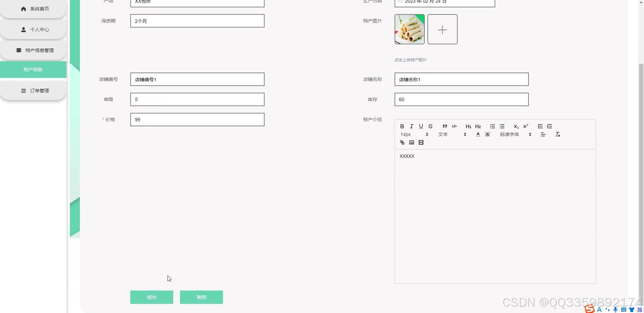Viewport: 644px width, 313px height.
Task: Clear text formatting in the editor
Action: pos(557,134)
